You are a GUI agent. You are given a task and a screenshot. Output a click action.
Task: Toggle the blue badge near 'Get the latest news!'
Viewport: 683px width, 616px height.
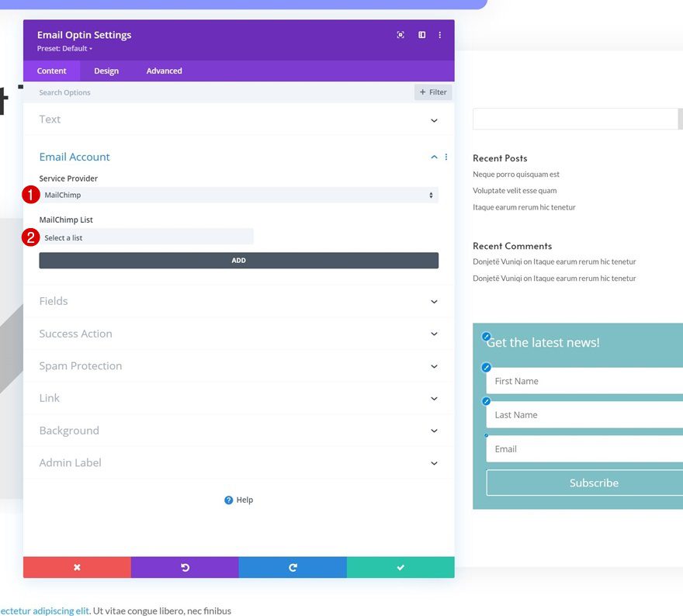(x=487, y=337)
